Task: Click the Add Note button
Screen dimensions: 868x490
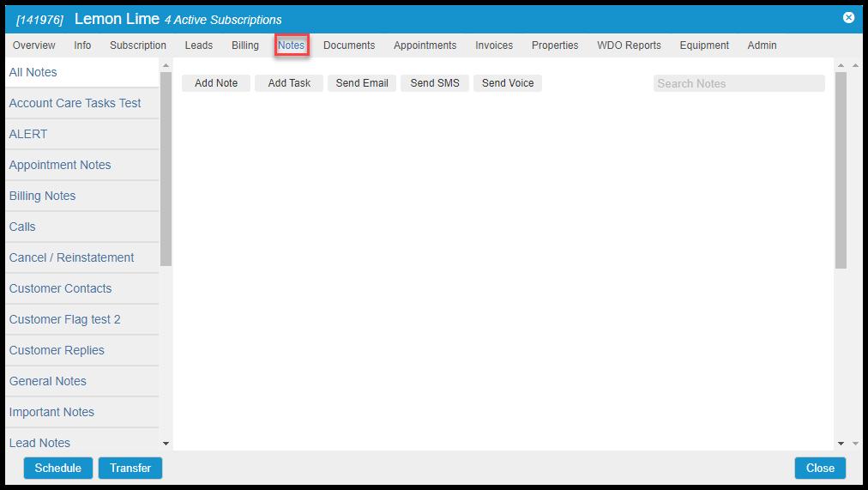Action: [216, 83]
